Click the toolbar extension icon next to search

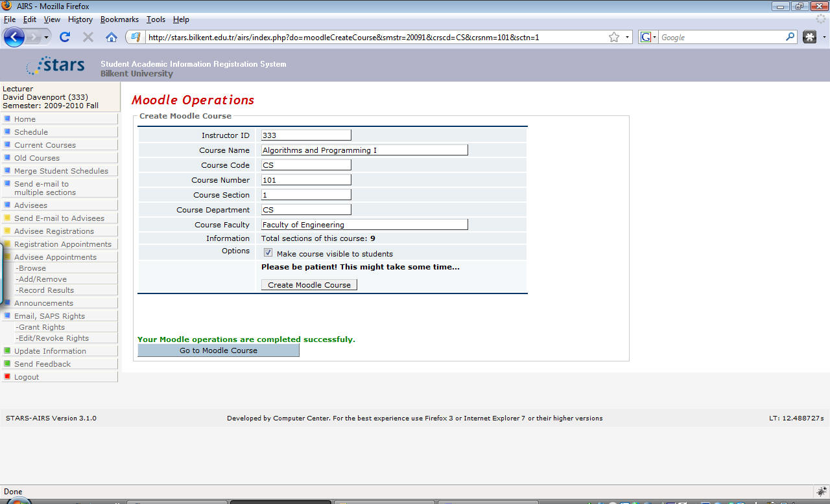(809, 37)
